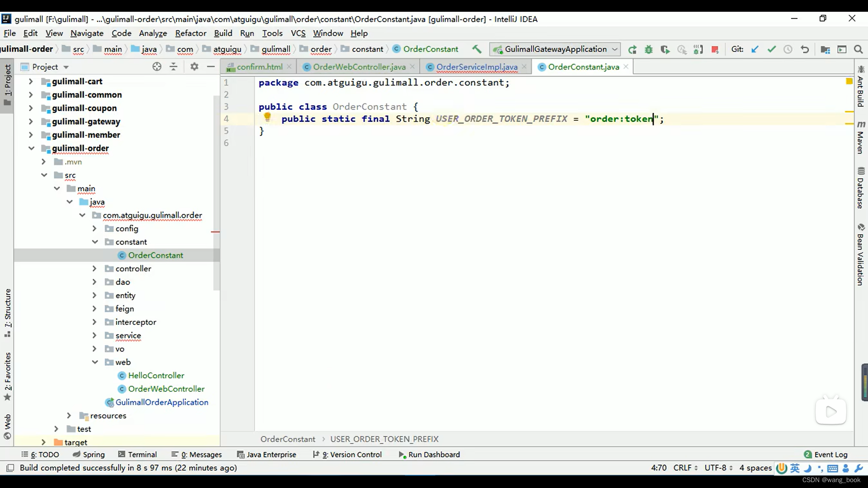Screen dimensions: 868x488
Task: Switch to the OrderServiceImpl.java tab
Action: [476, 67]
